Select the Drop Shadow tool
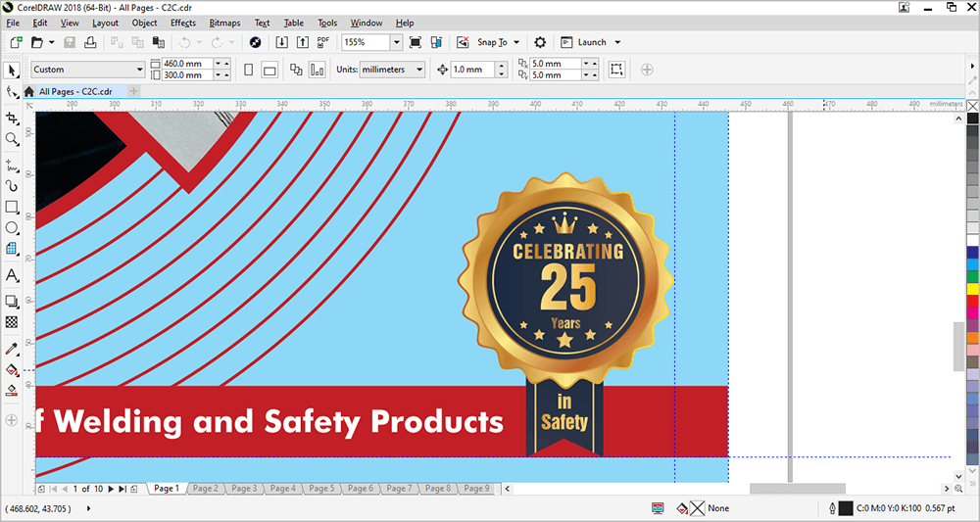 (11, 302)
